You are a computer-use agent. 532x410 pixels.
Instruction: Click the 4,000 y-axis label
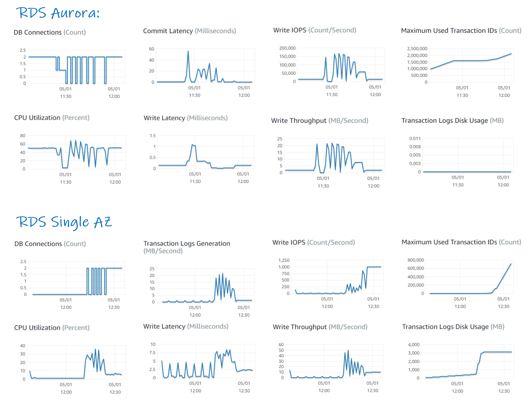click(x=414, y=345)
